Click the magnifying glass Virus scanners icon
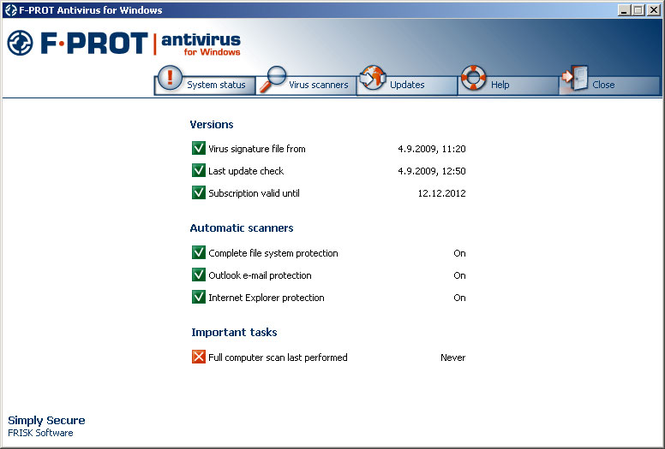This screenshot has width=665, height=449. (x=273, y=79)
